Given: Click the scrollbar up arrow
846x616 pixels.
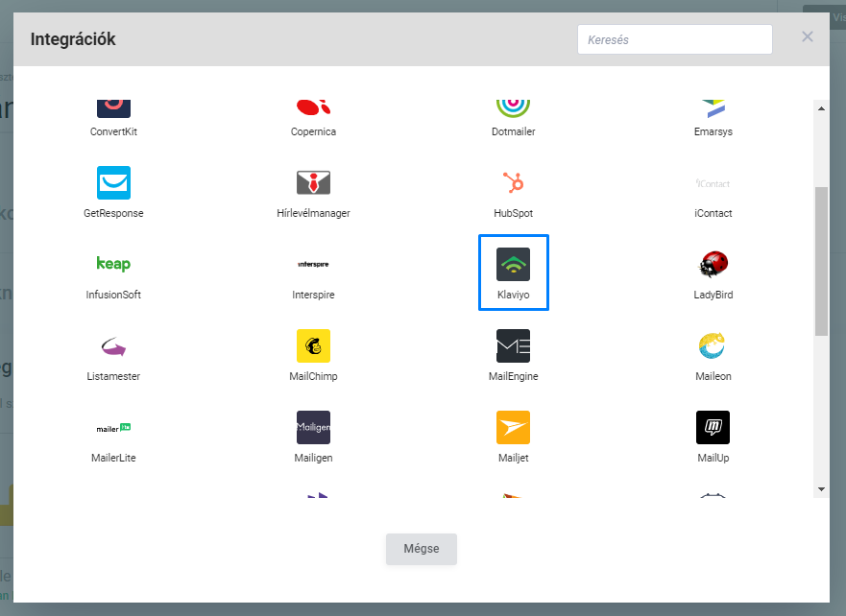Looking at the screenshot, I should pyautogui.click(x=821, y=108).
